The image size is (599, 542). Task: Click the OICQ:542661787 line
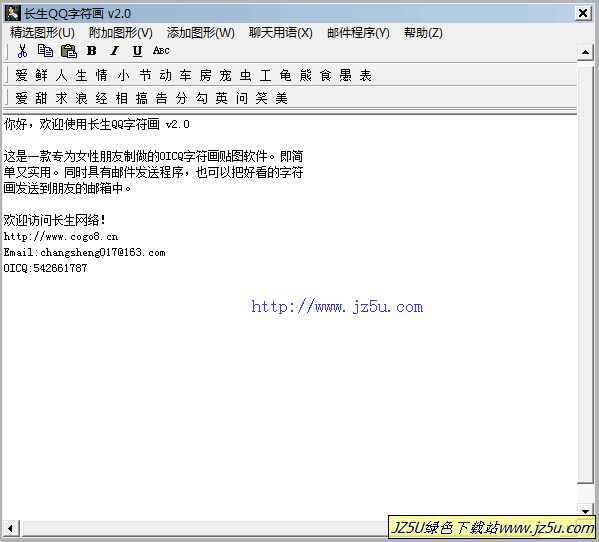[x=45, y=268]
